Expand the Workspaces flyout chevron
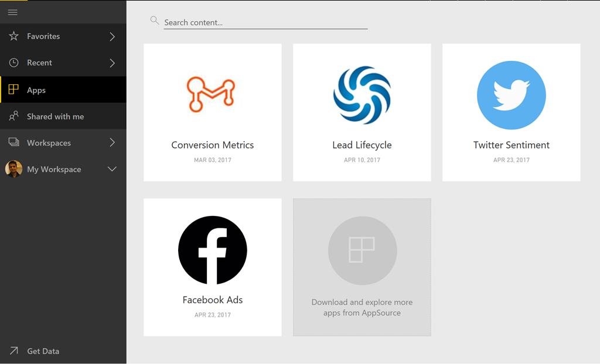 coord(112,142)
